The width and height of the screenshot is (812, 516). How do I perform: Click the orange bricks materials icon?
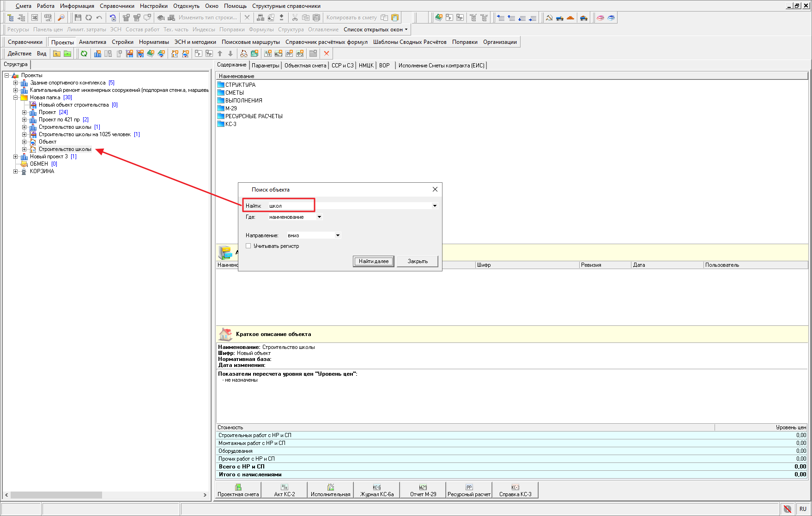(x=570, y=18)
